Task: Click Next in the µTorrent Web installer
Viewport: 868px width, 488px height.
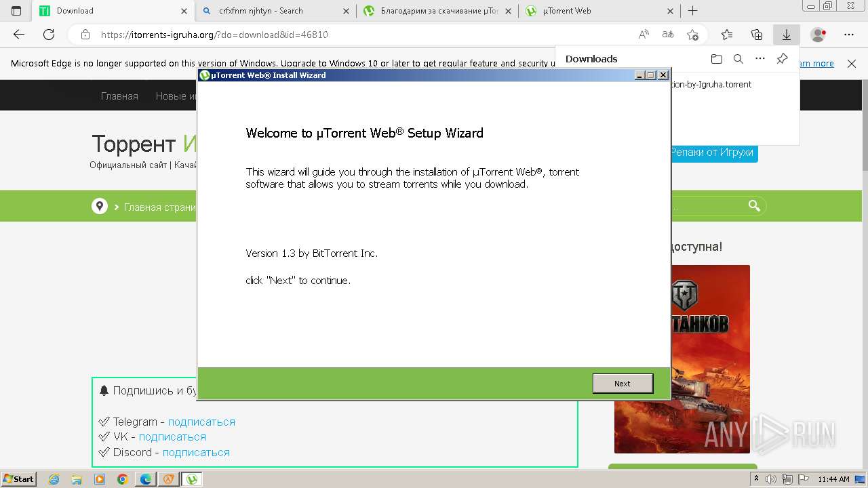Action: 623,384
